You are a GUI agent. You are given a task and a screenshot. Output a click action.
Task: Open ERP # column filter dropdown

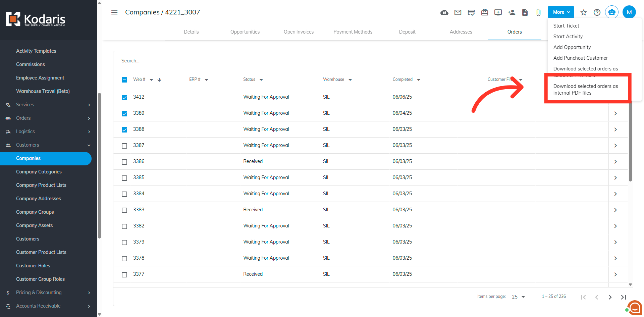tap(206, 80)
